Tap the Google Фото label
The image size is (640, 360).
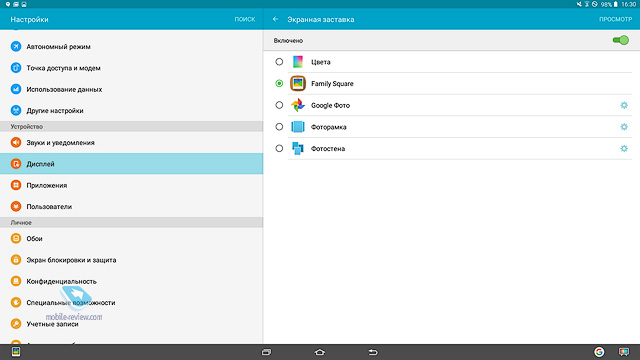331,105
